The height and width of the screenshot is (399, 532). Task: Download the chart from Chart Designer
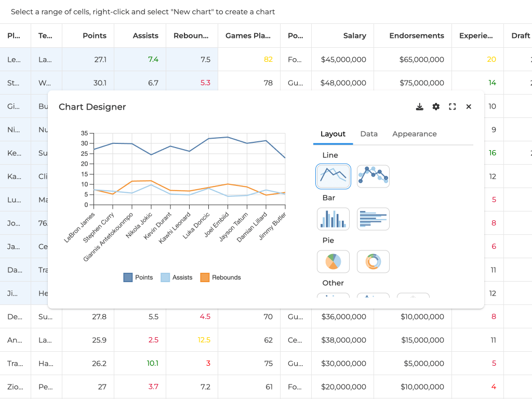[420, 107]
